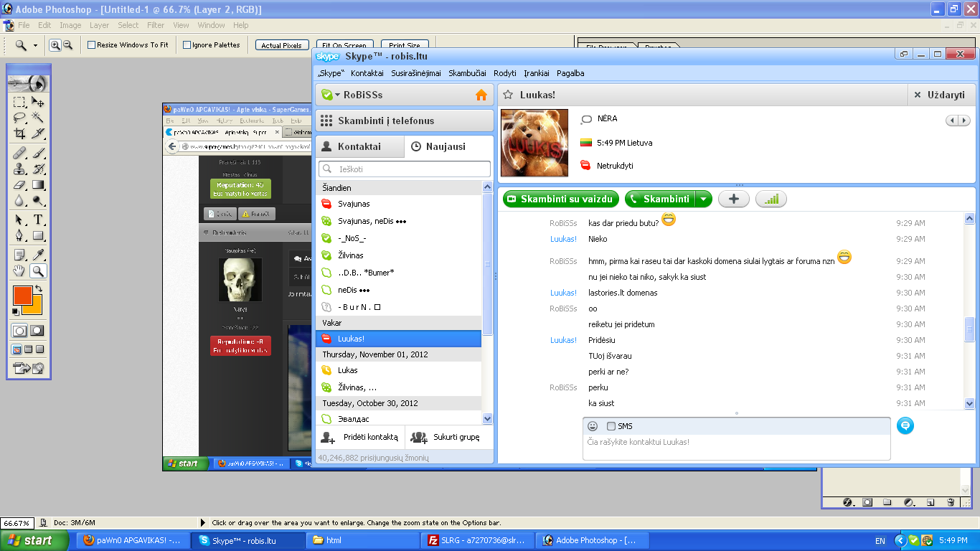Select the Clone Stamp tool
Image resolution: width=980 pixels, height=551 pixels.
pos(19,169)
